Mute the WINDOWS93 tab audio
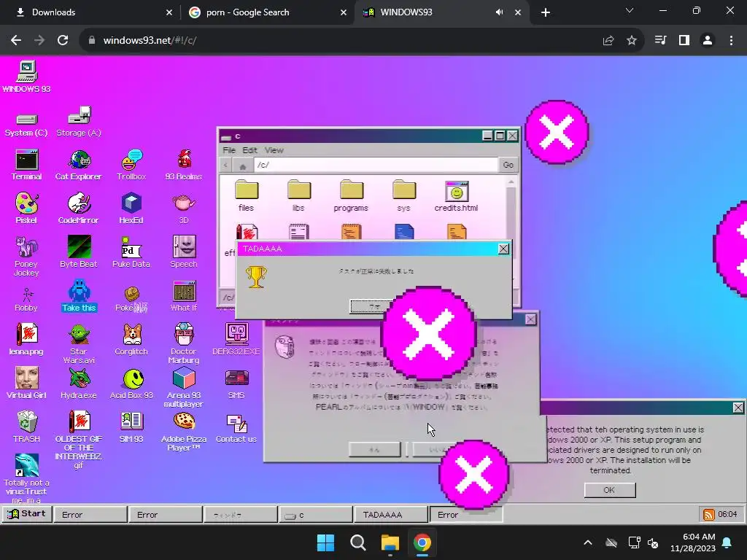Viewport: 747px width, 560px height. click(x=499, y=12)
